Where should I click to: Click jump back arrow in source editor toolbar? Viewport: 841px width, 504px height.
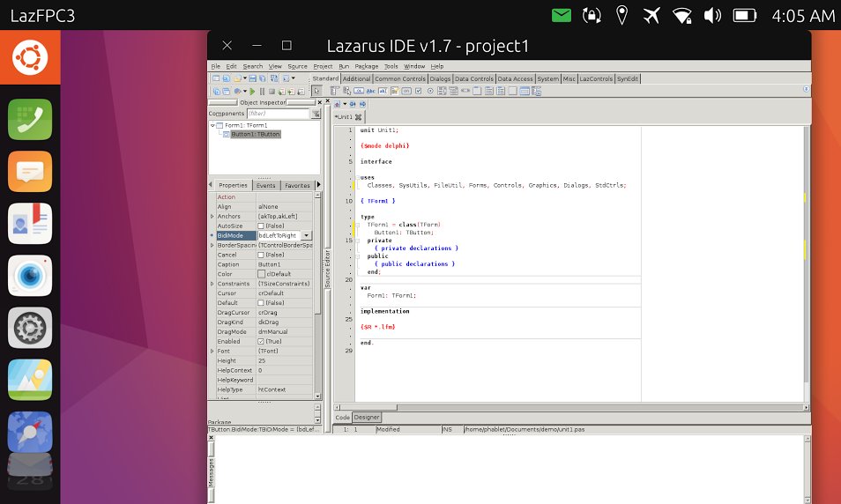[353, 104]
